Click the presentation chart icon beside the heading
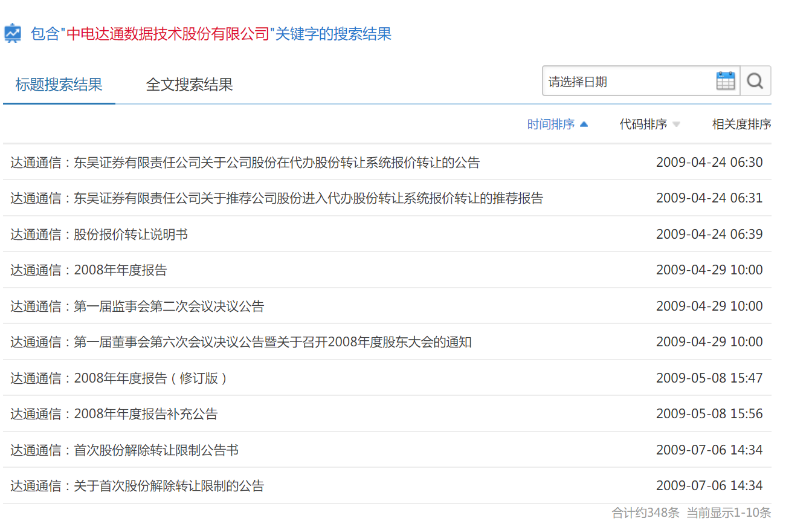The image size is (812, 527). [x=12, y=33]
